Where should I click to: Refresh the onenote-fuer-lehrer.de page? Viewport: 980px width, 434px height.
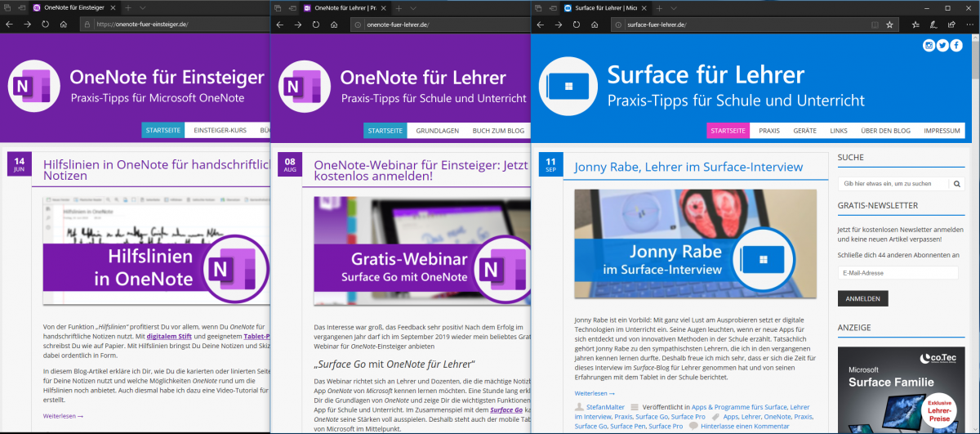[x=316, y=25]
